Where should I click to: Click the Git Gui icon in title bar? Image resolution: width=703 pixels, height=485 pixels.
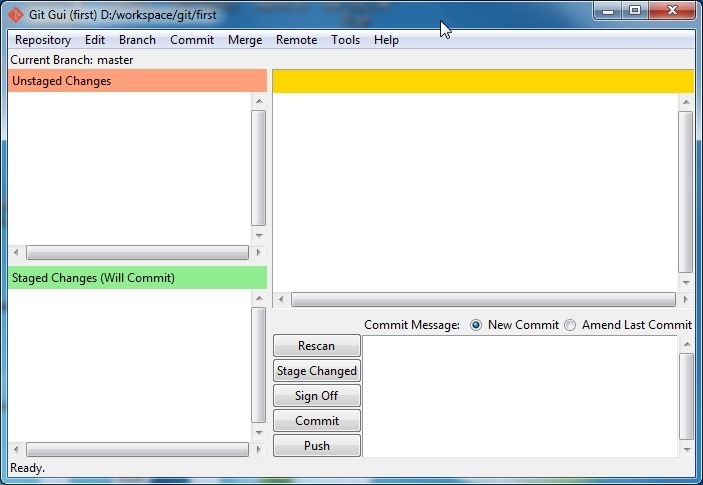point(16,15)
